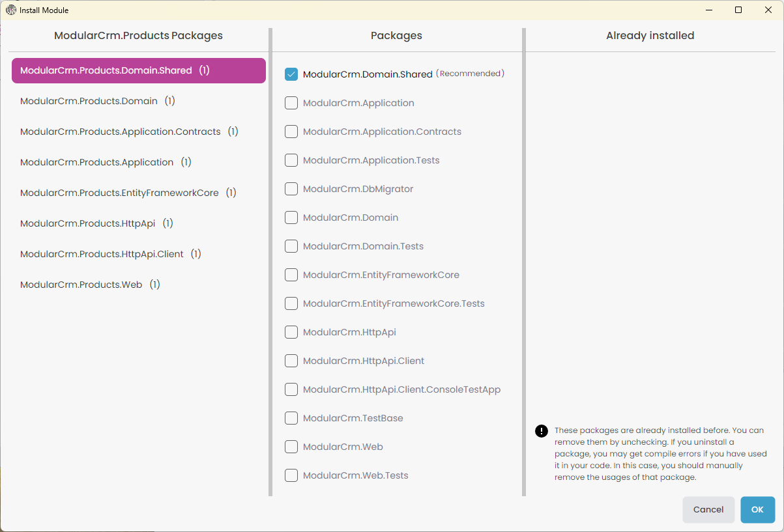Click the splitter bar left of Already installed

pyautogui.click(x=523, y=260)
